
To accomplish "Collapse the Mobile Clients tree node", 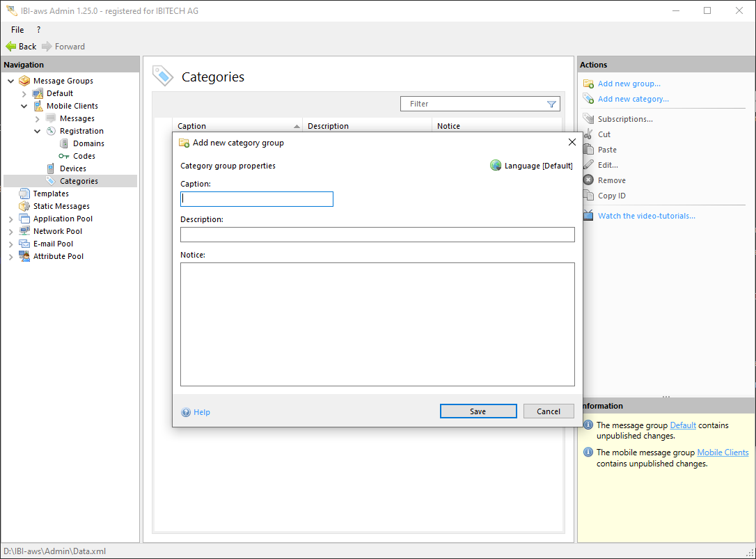I will 24,107.
